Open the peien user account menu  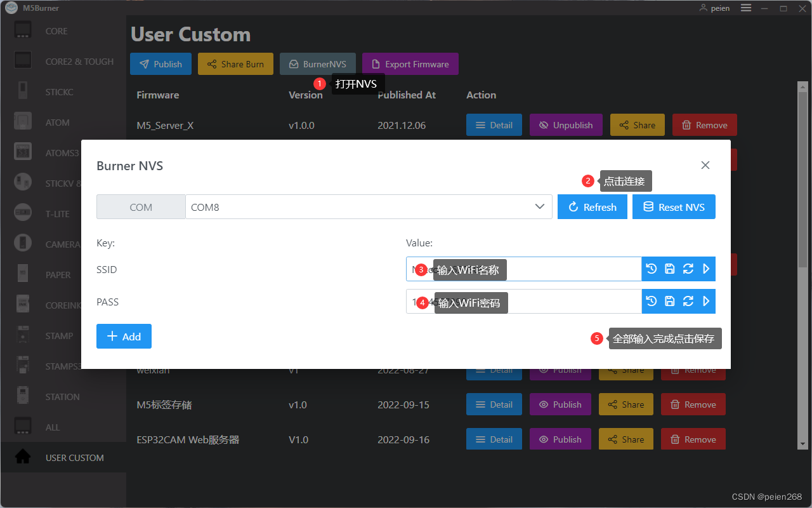(x=714, y=8)
